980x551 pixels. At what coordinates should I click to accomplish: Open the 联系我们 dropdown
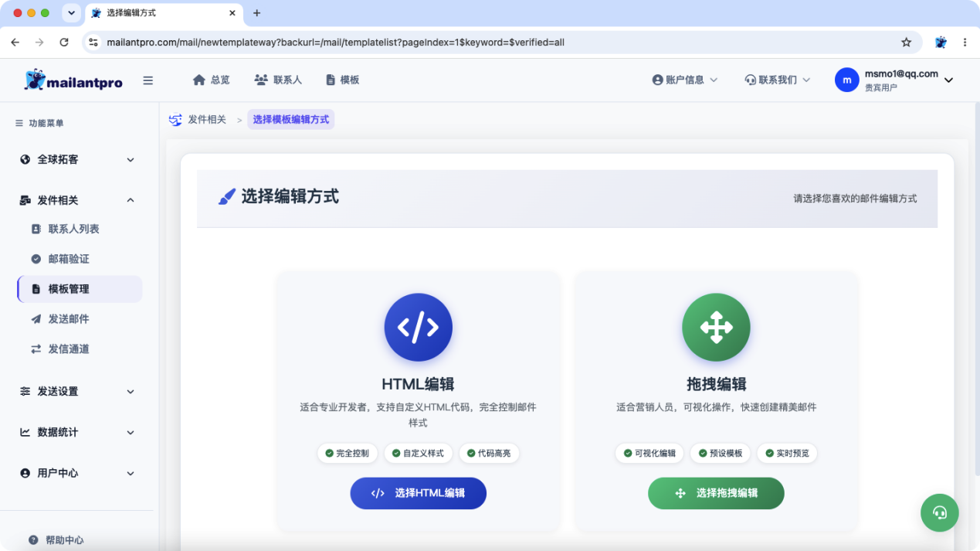tap(778, 80)
